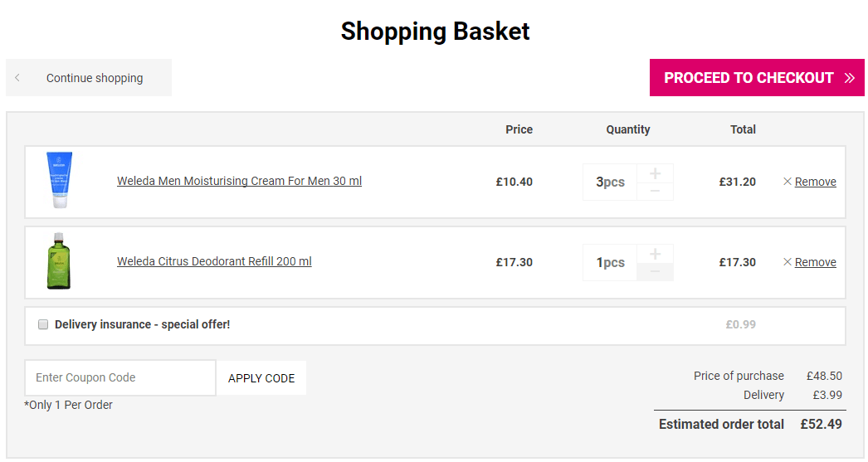Click X icon beside Moisturising Cream Remove
This screenshot has height=462, width=868.
[x=788, y=182]
